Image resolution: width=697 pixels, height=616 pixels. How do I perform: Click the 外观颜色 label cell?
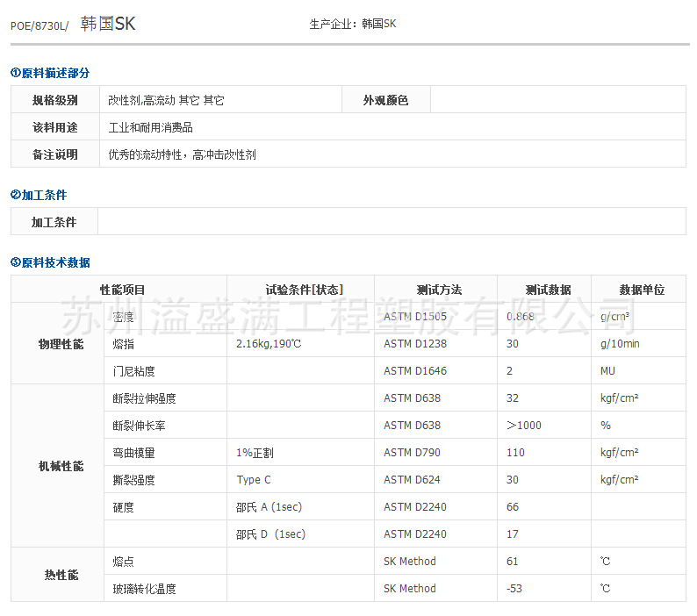tap(386, 100)
